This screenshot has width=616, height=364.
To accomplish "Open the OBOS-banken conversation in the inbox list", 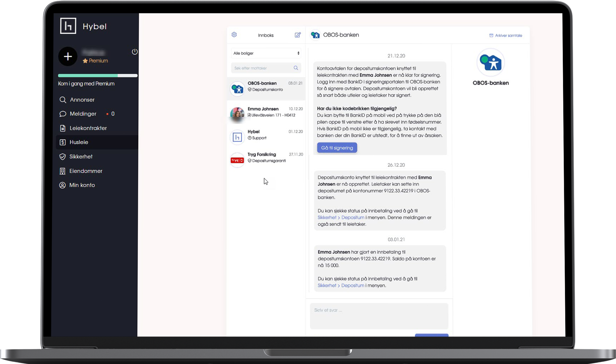I will pos(266,89).
